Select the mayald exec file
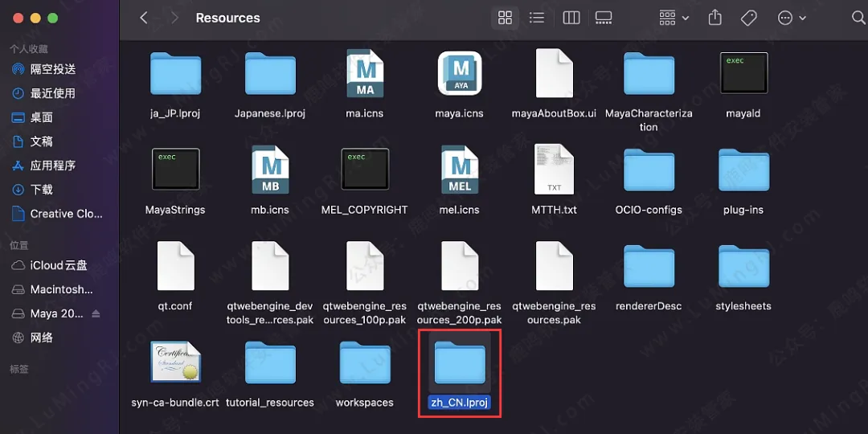Image resolution: width=868 pixels, height=434 pixels. pos(743,74)
